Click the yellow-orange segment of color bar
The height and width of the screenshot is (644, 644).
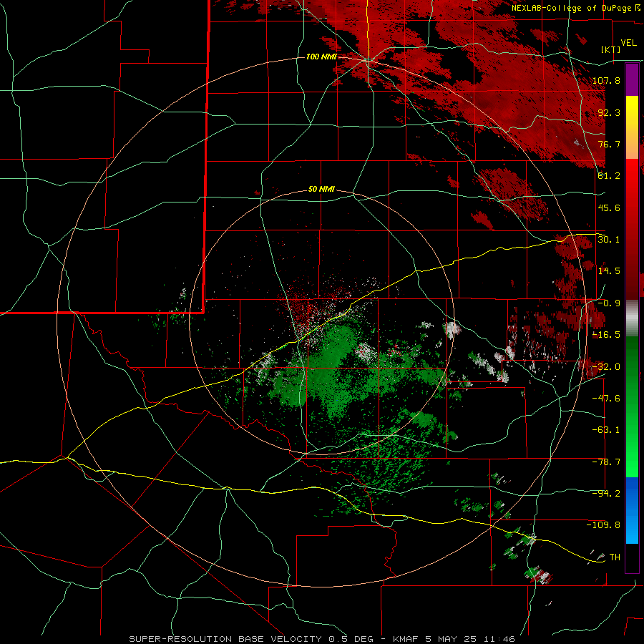click(632, 127)
